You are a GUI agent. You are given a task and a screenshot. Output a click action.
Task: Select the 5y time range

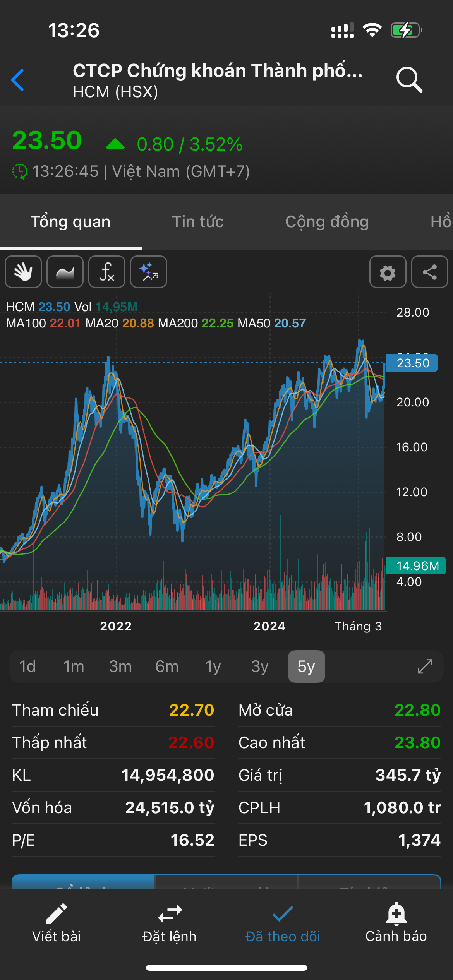(306, 666)
